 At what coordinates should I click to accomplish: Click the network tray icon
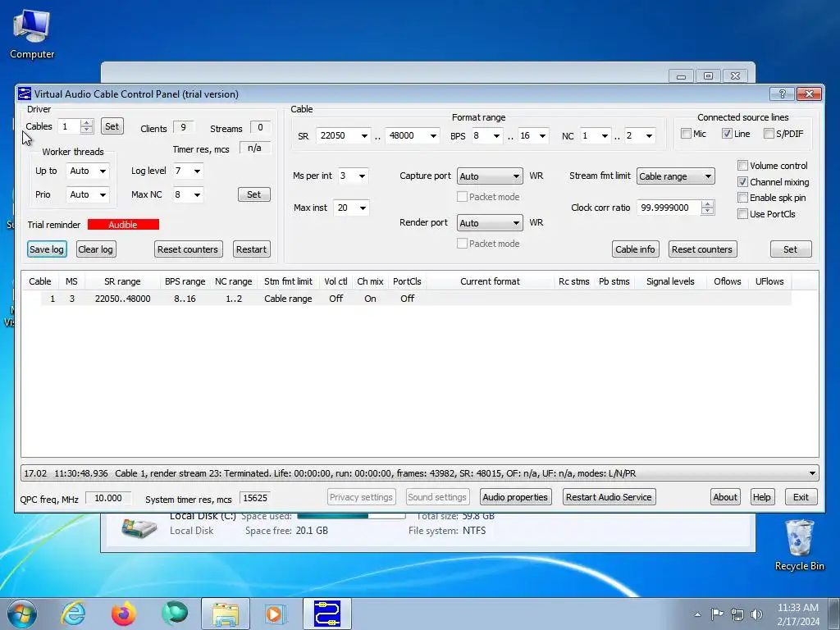737,614
